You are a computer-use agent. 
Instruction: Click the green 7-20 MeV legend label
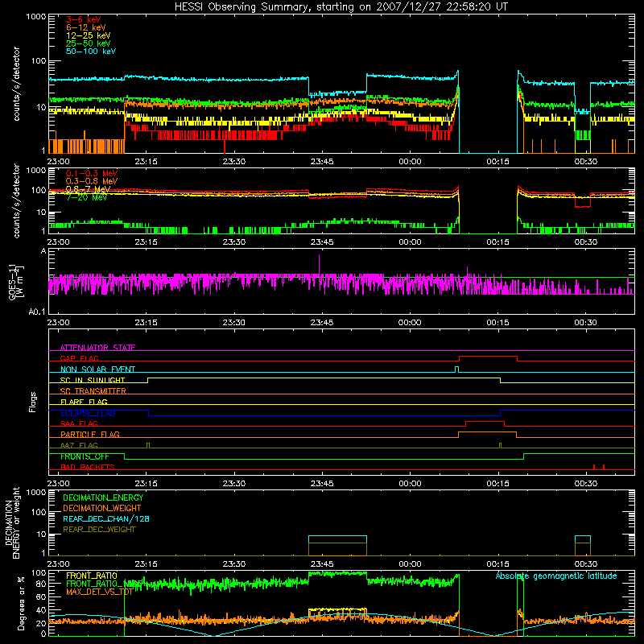coord(87,197)
